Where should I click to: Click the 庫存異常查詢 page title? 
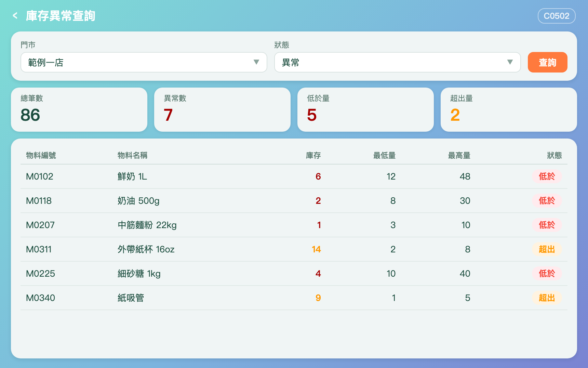click(x=61, y=16)
